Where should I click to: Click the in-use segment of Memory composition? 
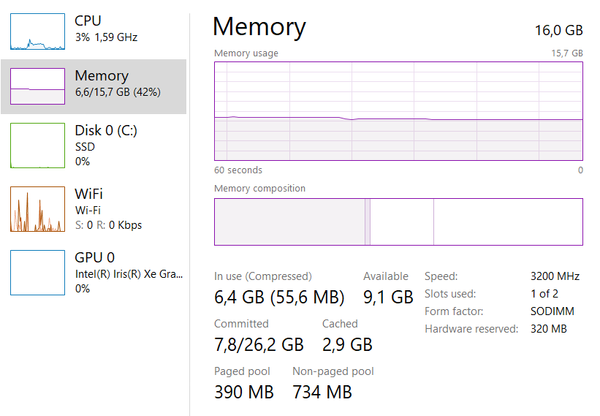coord(290,221)
